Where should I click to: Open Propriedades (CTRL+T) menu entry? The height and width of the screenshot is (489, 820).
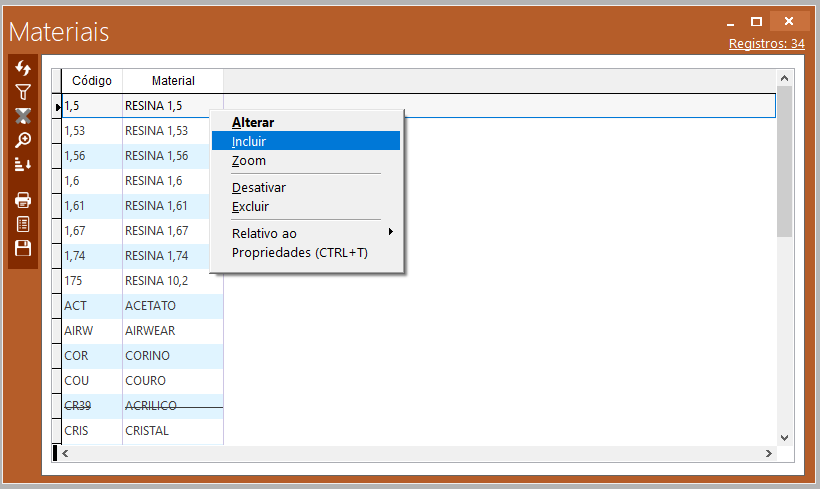click(x=300, y=253)
